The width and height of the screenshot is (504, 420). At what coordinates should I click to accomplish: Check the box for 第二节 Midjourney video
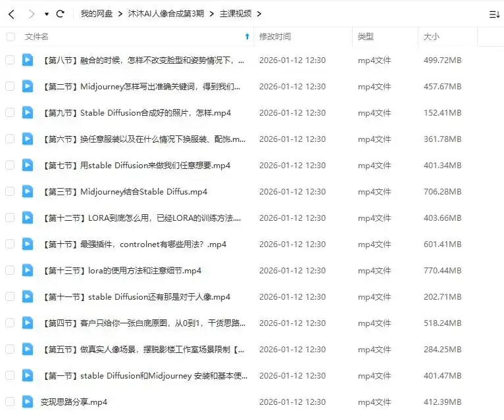coord(10,86)
